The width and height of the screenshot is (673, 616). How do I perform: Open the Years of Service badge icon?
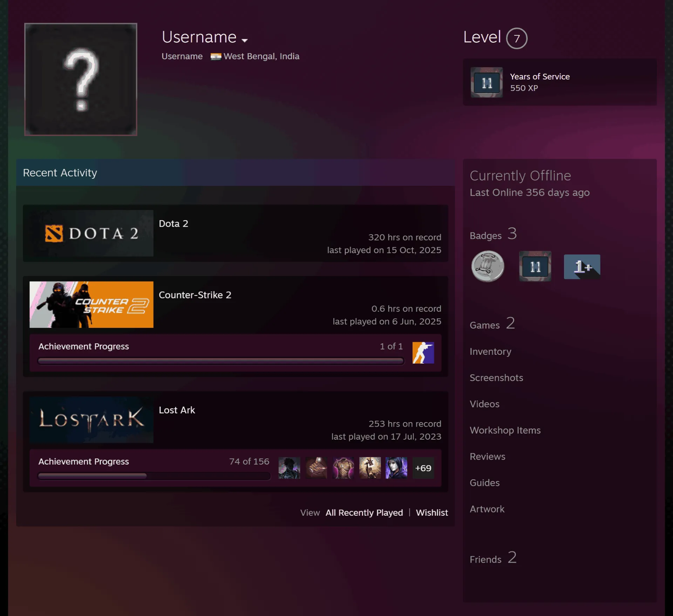(x=487, y=82)
